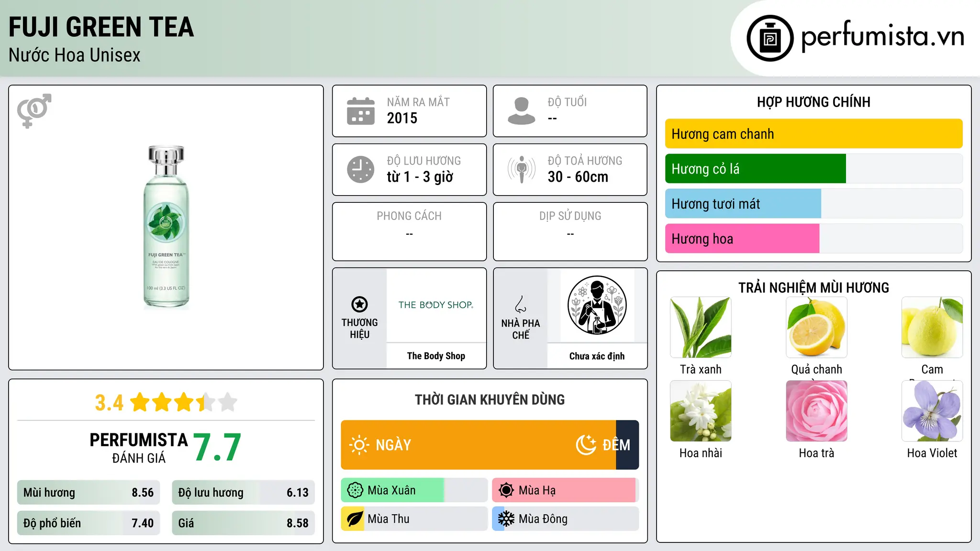Click the Độ lưu hương 6.13 score box
This screenshot has height=551, width=980.
click(x=243, y=493)
